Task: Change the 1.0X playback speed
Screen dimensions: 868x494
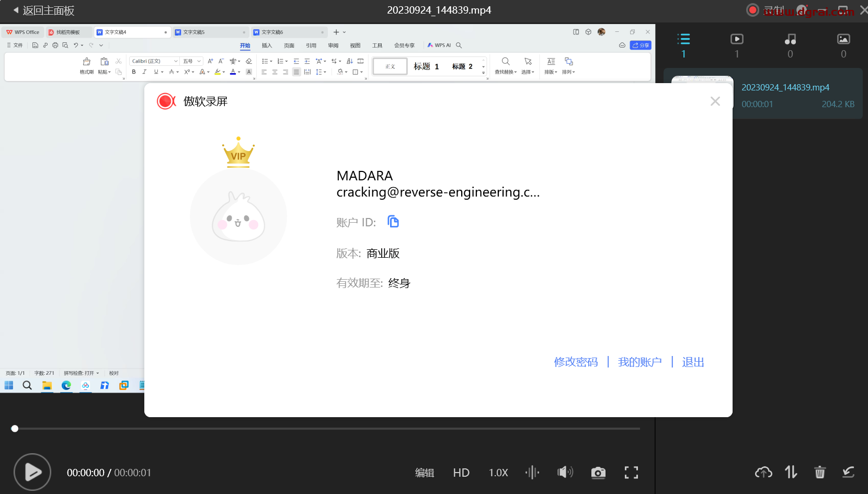Action: (x=498, y=473)
